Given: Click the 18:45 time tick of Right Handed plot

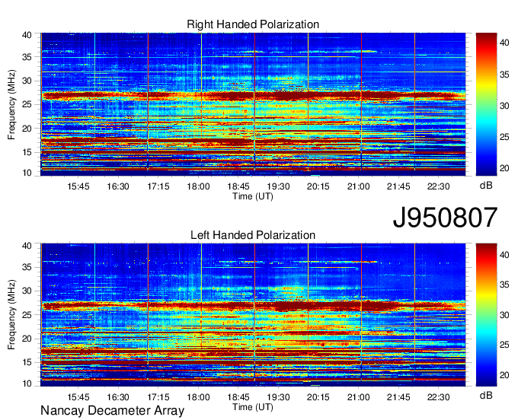Looking at the screenshot, I should pyautogui.click(x=238, y=186).
